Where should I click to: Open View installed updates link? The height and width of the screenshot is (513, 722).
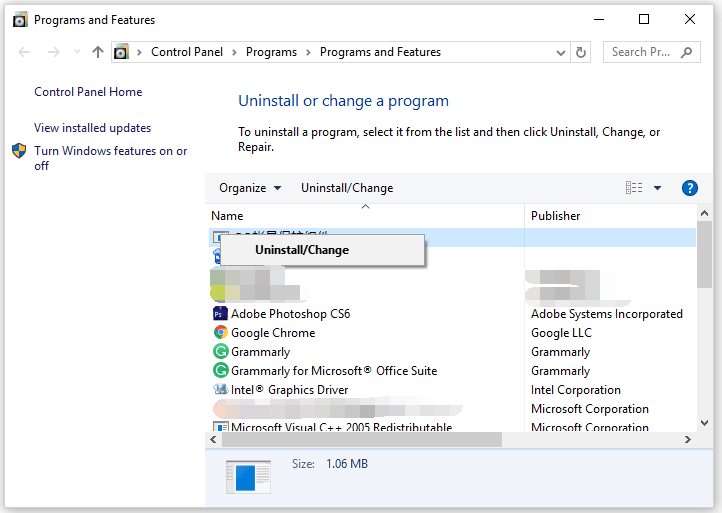[93, 128]
